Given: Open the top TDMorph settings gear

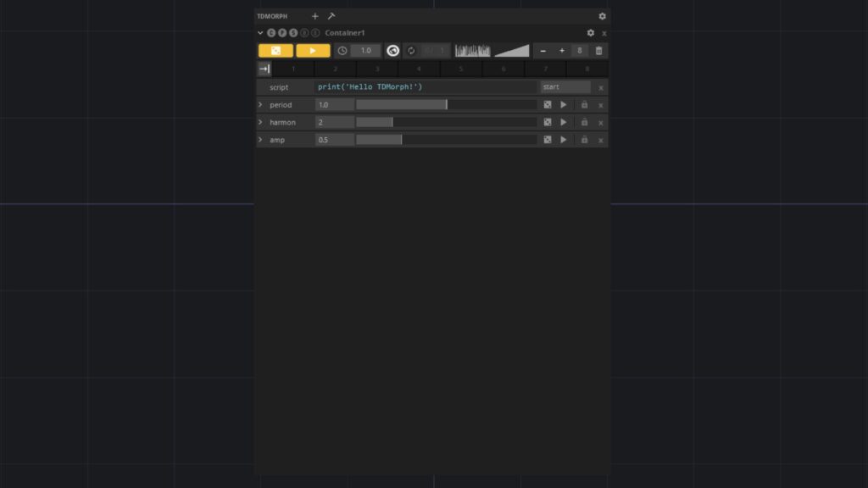Looking at the screenshot, I should coord(603,16).
